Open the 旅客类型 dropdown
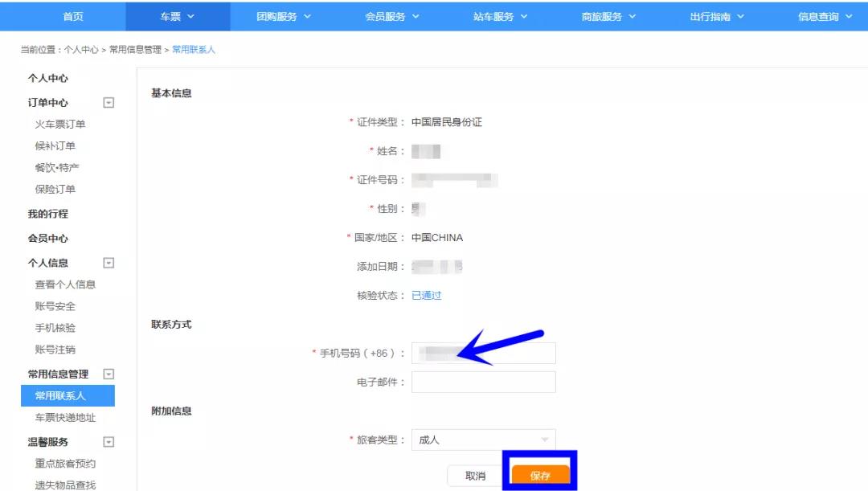Screen dimensions: 868x491 tap(483, 440)
